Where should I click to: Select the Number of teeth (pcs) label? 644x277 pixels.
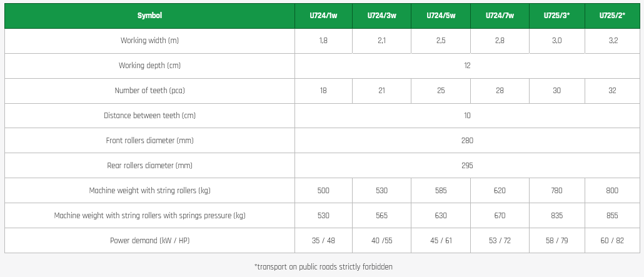tap(149, 91)
